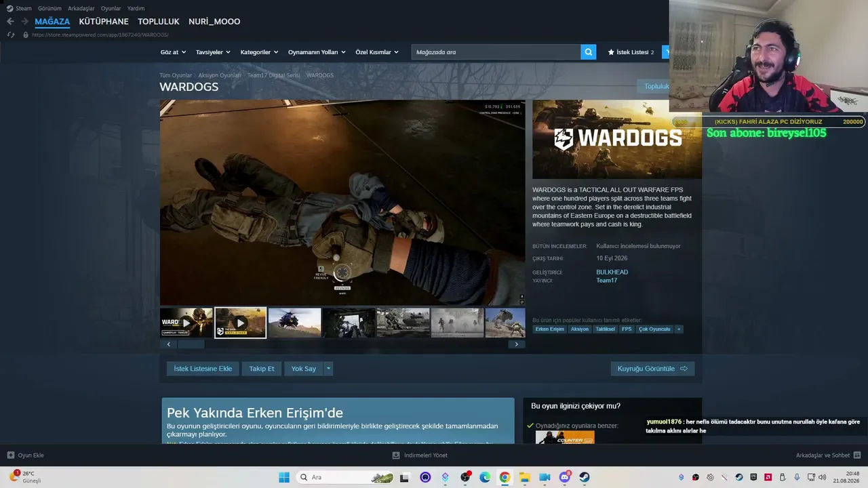Open the NURİ_MOOO profile tab

pyautogui.click(x=214, y=22)
